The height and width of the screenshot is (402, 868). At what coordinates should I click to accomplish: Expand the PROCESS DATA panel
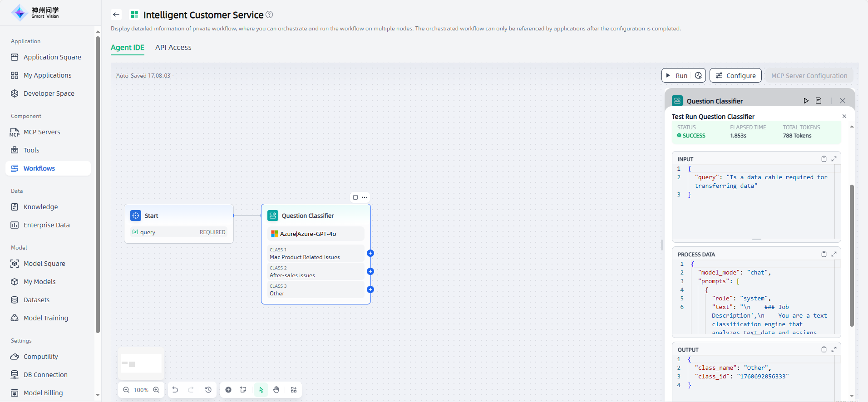[834, 254]
